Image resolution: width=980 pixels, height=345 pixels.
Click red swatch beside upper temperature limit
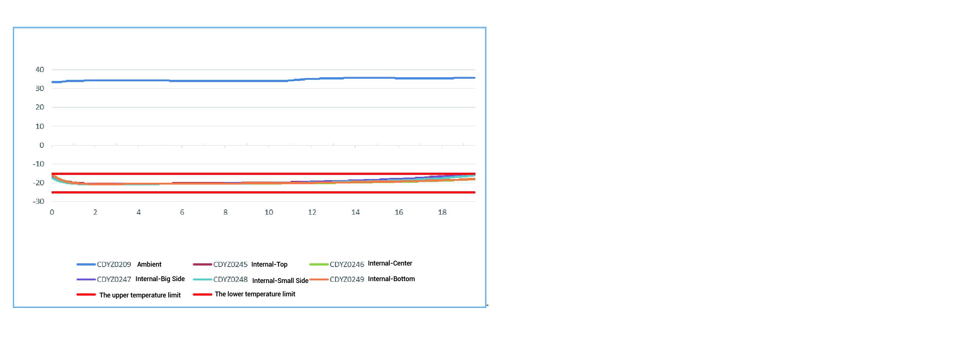tap(86, 294)
